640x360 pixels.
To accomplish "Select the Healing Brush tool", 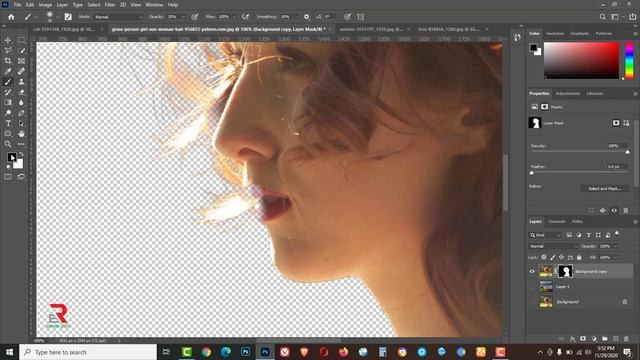I will click(21, 71).
